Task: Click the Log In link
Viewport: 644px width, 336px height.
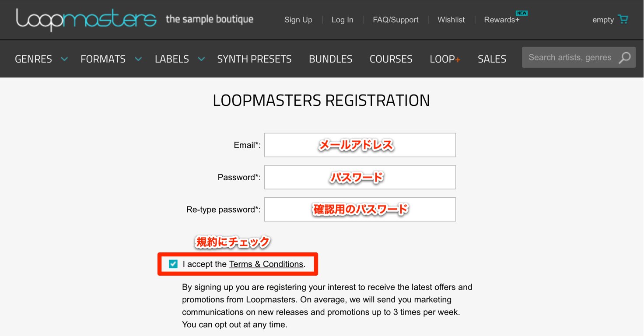Action: [343, 20]
